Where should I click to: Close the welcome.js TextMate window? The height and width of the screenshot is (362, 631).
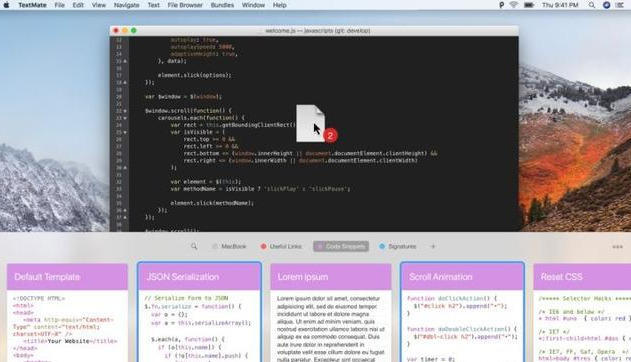tap(116, 31)
